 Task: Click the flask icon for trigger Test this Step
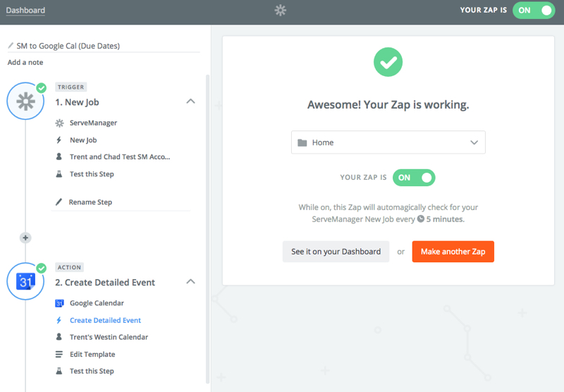pyautogui.click(x=59, y=174)
